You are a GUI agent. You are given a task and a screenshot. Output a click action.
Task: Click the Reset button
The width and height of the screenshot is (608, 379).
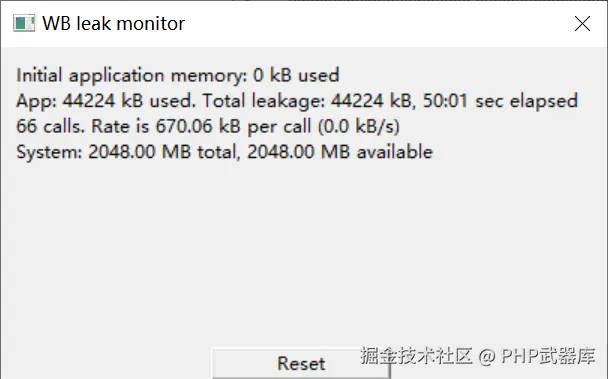coord(301,363)
